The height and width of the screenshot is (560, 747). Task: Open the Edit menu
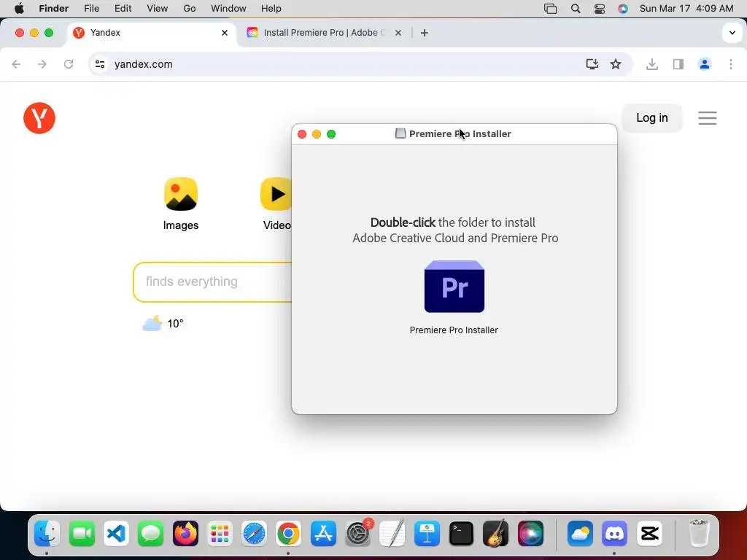pyautogui.click(x=123, y=9)
